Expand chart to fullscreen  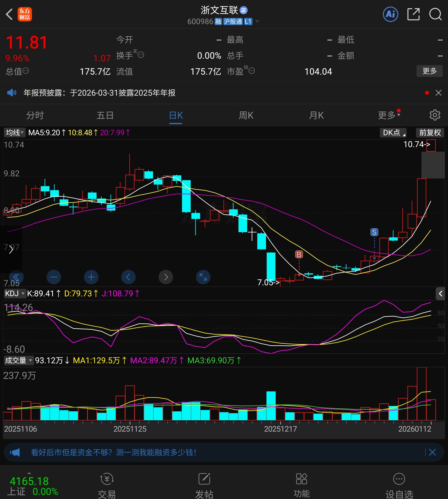tap(203, 277)
